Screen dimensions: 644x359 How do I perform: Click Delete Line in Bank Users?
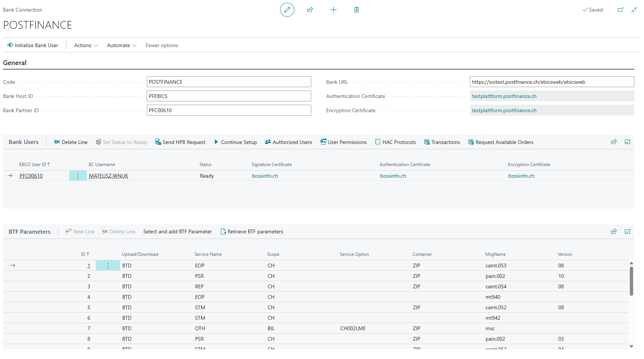71,142
